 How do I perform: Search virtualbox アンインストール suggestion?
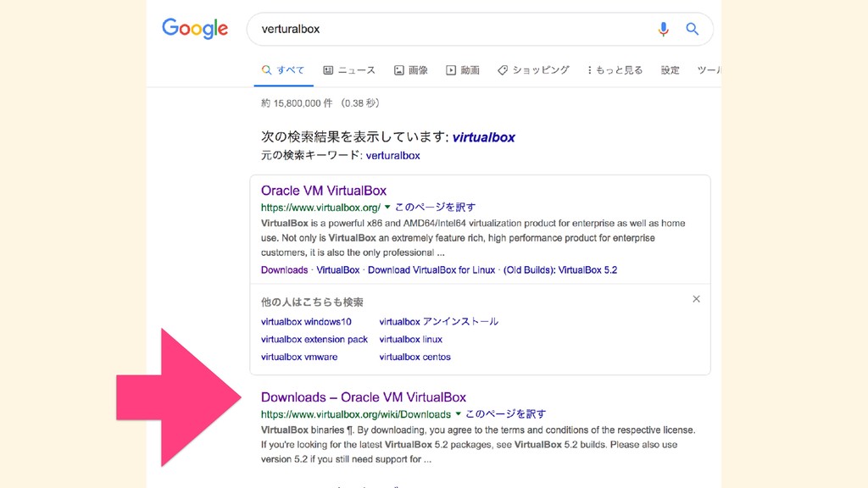(x=438, y=321)
